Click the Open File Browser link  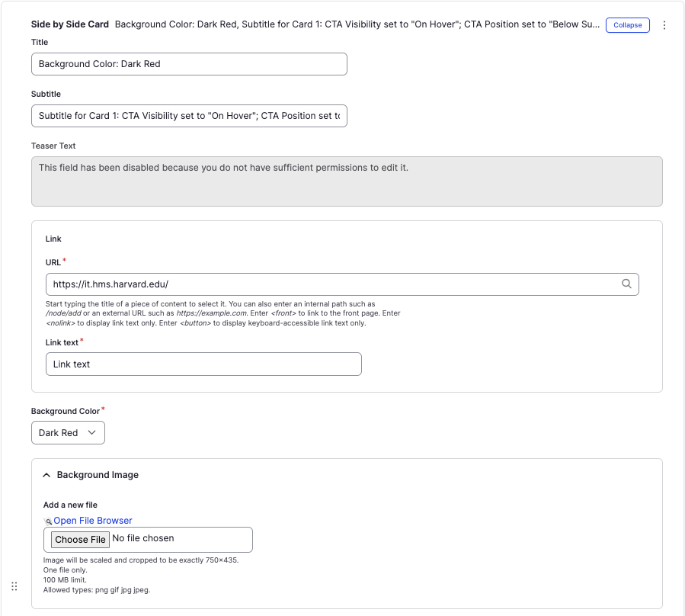93,521
